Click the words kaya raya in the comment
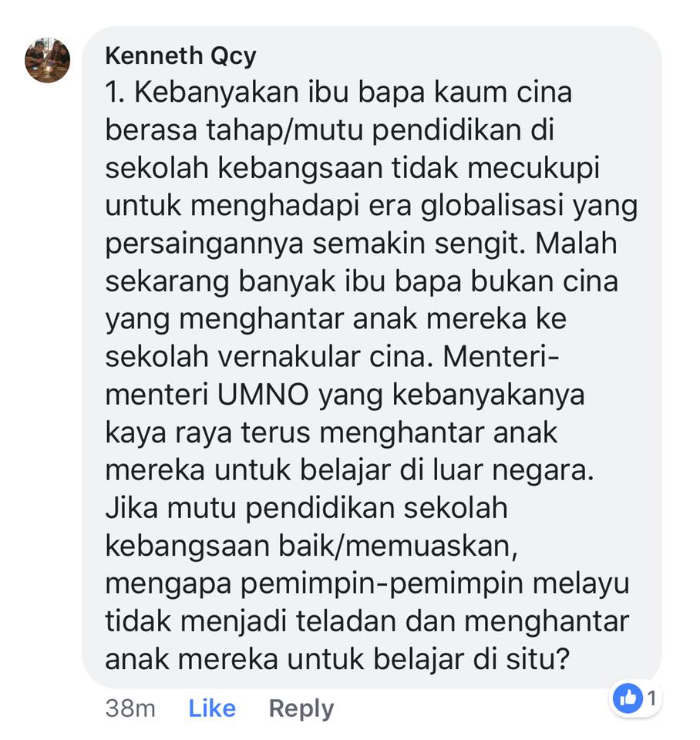 pos(168,434)
